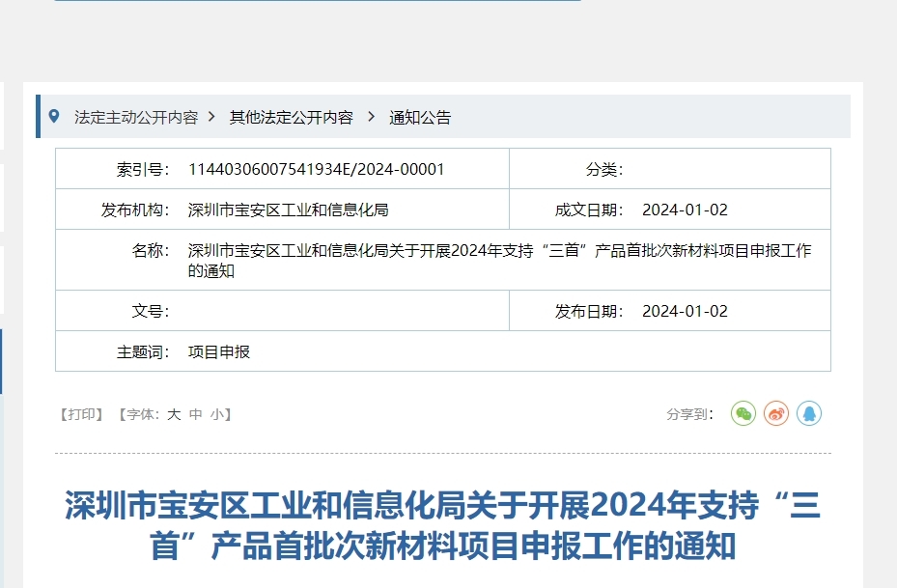
Task: Set font size to 小 (small)
Action: (216, 414)
